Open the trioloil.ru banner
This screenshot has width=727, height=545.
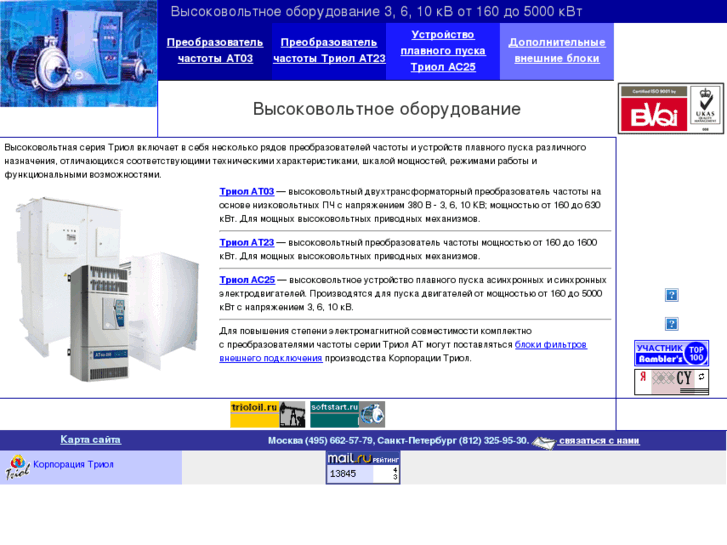click(x=268, y=414)
